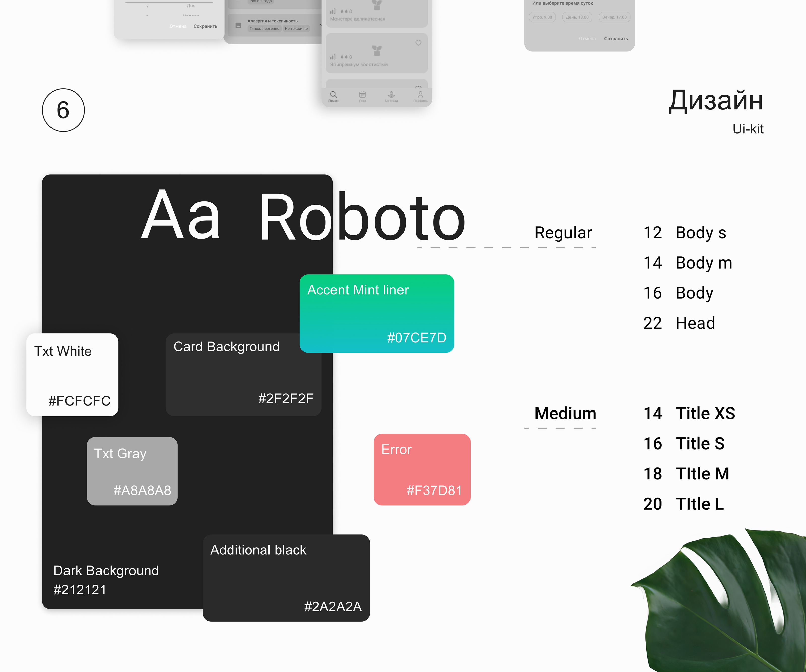Open Мой сад plant icon
The width and height of the screenshot is (806, 672).
coord(391,94)
